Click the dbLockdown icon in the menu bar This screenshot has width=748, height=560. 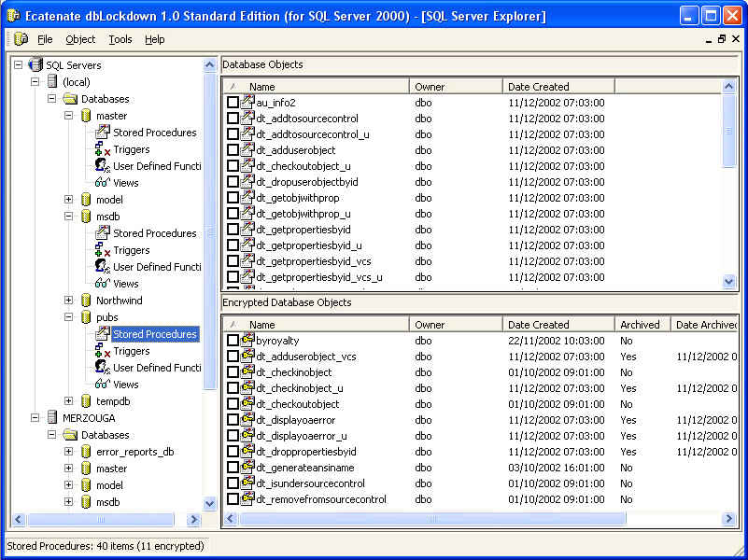pyautogui.click(x=21, y=39)
